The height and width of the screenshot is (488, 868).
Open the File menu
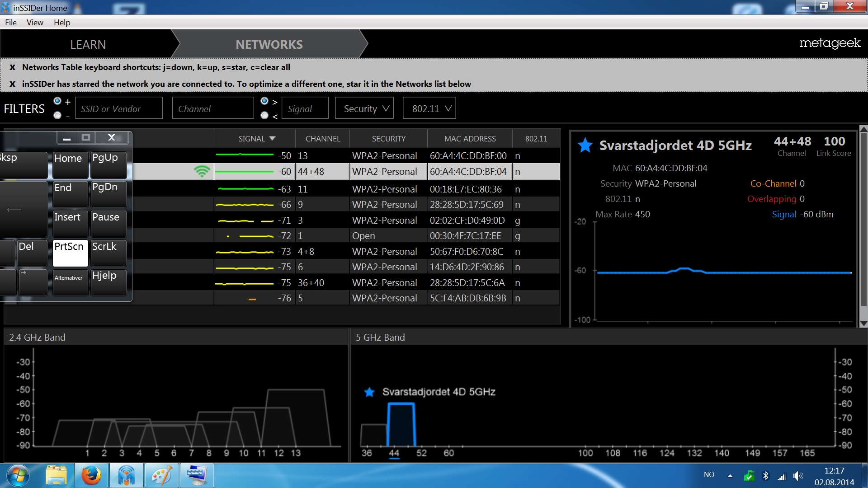coord(11,23)
